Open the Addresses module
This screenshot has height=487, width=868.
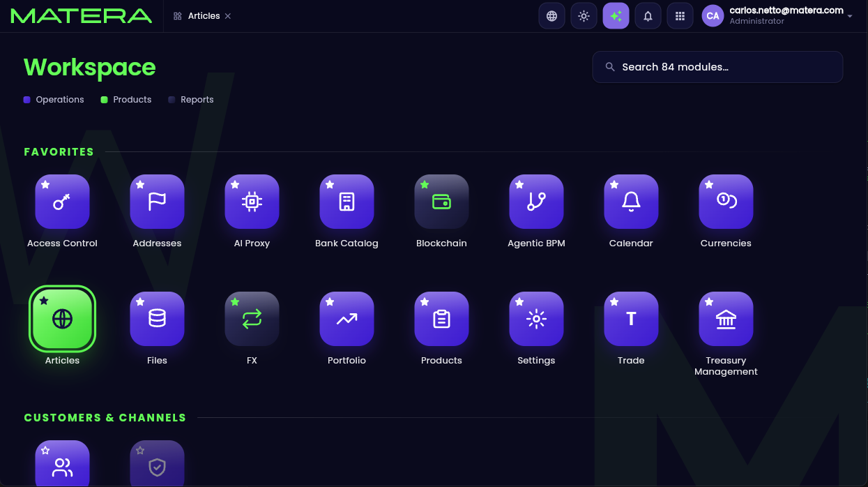(157, 202)
